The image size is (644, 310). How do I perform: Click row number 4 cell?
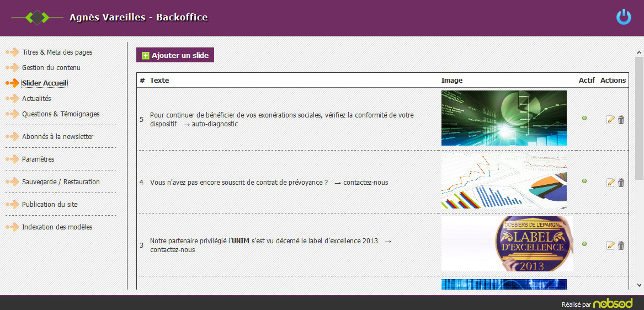click(x=142, y=183)
